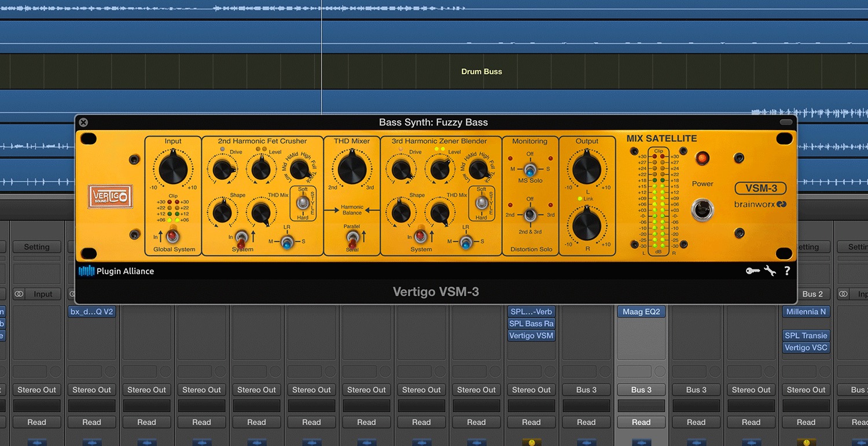Select the Drum Buss region in the arrangement
Screen dimensions: 868x446
(481, 71)
